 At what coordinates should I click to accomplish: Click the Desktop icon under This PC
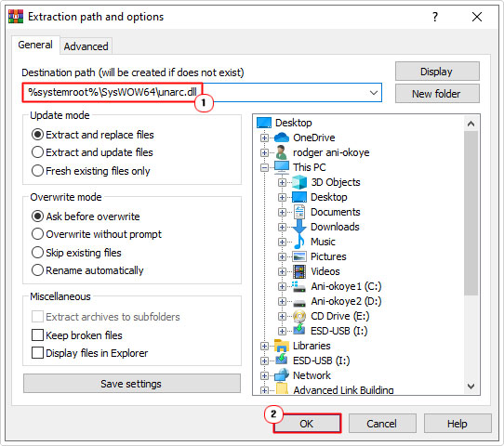pos(299,197)
